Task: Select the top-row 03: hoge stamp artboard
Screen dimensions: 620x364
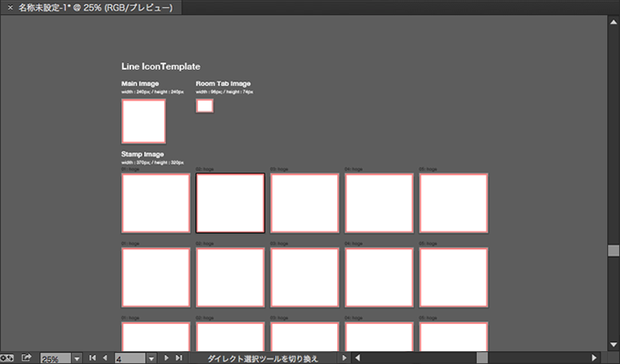Action: pos(304,203)
